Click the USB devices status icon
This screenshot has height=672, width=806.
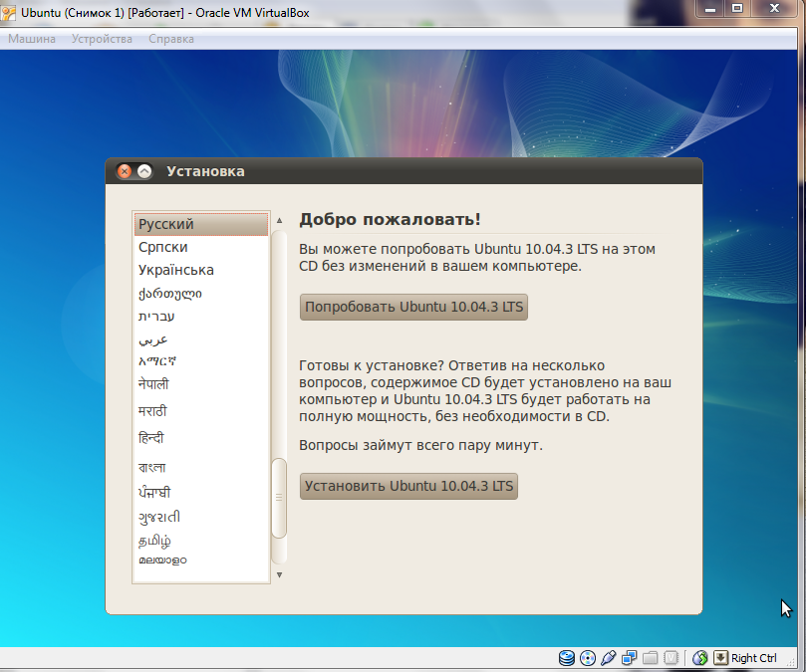point(608,658)
